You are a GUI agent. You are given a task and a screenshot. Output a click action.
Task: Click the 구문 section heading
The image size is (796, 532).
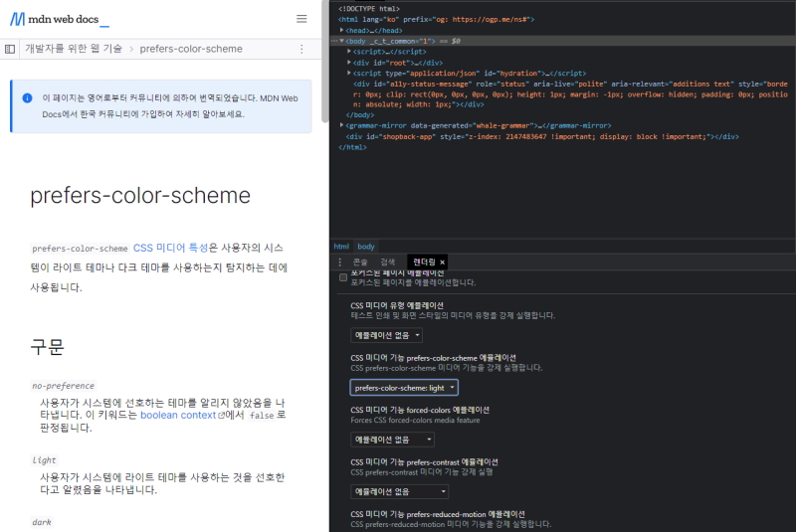pyautogui.click(x=47, y=347)
